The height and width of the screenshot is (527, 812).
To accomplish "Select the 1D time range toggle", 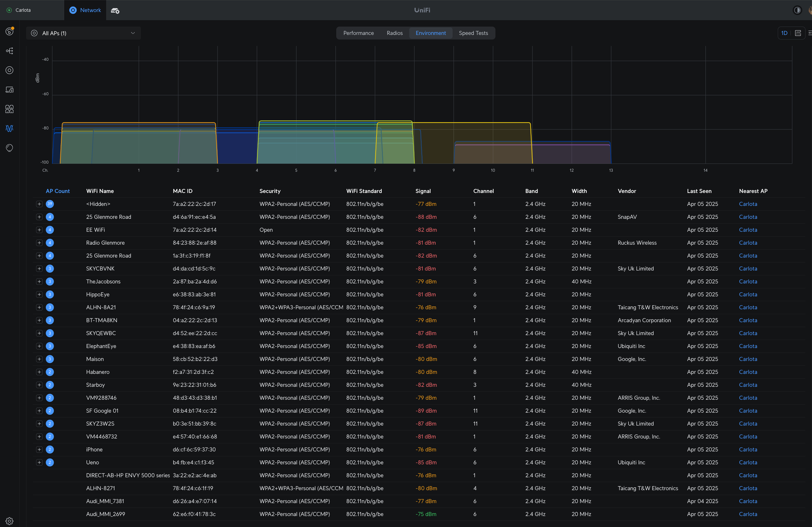I will (x=784, y=33).
